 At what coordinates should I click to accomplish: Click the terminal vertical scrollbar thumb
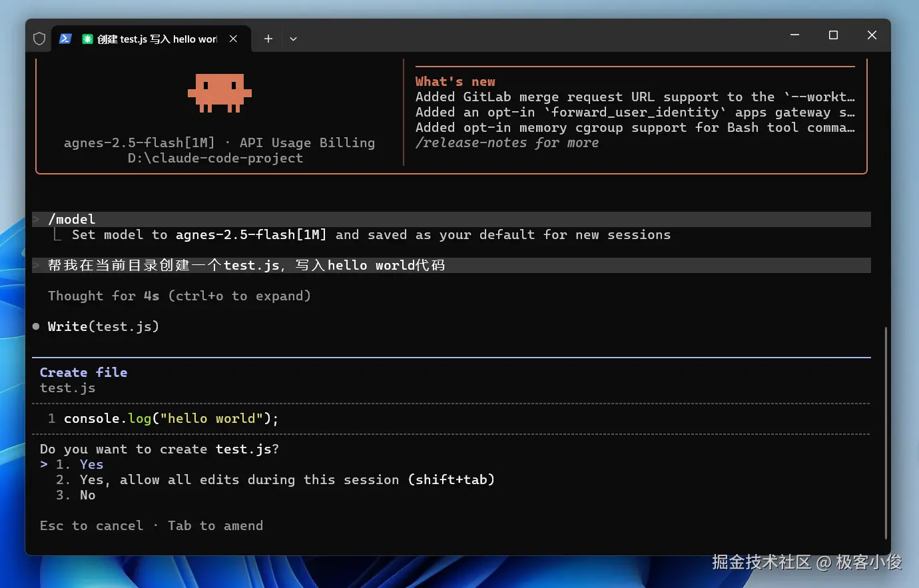click(886, 433)
